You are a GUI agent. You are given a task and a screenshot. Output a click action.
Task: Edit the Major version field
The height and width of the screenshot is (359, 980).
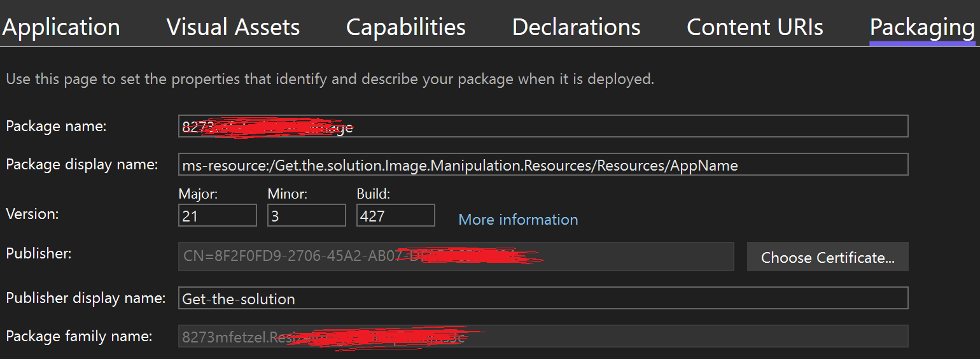(x=218, y=215)
